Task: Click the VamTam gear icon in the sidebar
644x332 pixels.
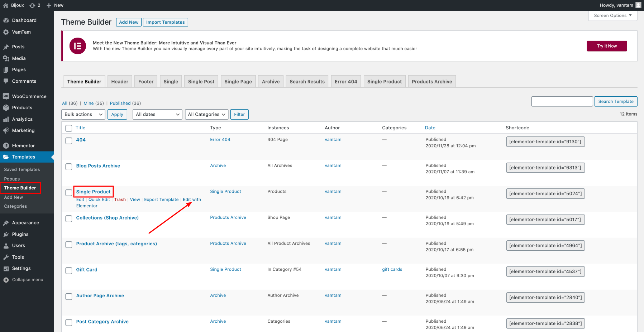Action: (6, 32)
